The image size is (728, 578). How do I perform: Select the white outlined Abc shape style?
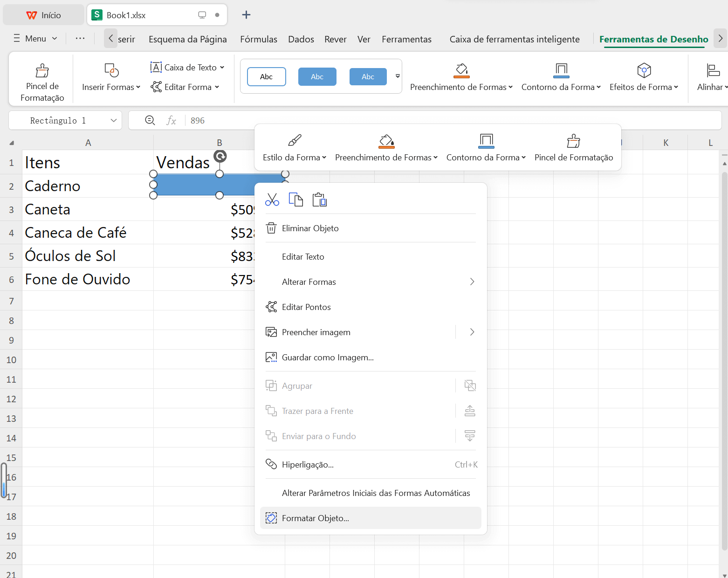click(x=267, y=77)
